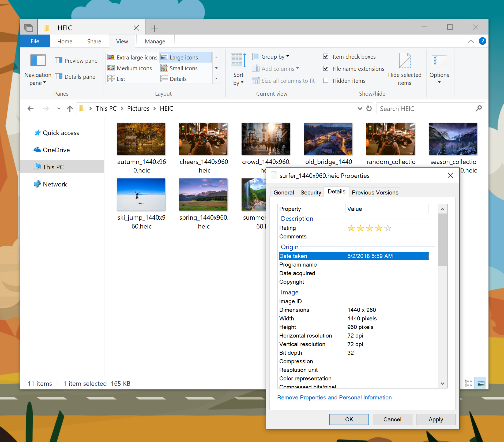
Task: Click Remove Properties and Personal Information link
Action: 334,398
